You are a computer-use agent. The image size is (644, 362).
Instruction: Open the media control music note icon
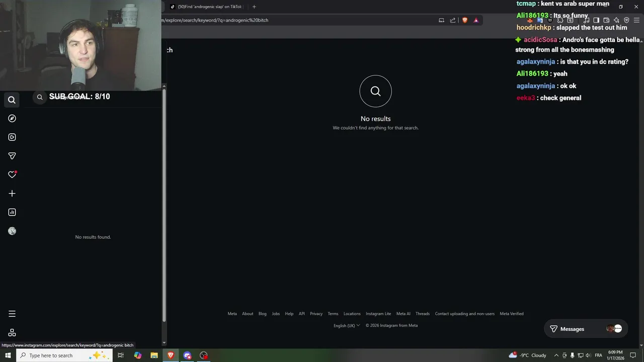(586, 20)
